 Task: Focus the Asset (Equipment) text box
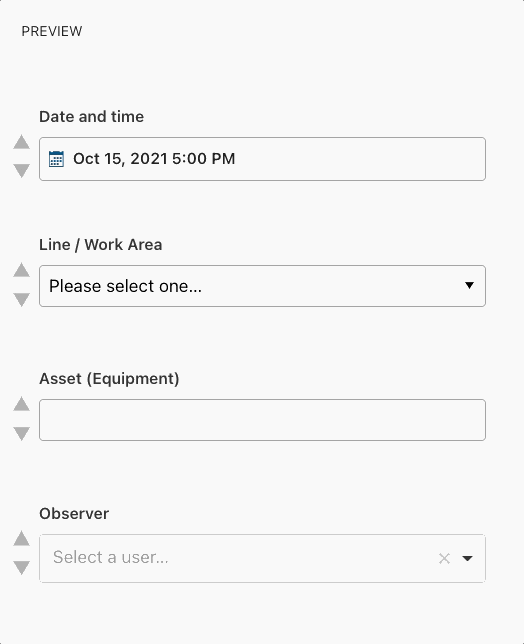(x=262, y=420)
